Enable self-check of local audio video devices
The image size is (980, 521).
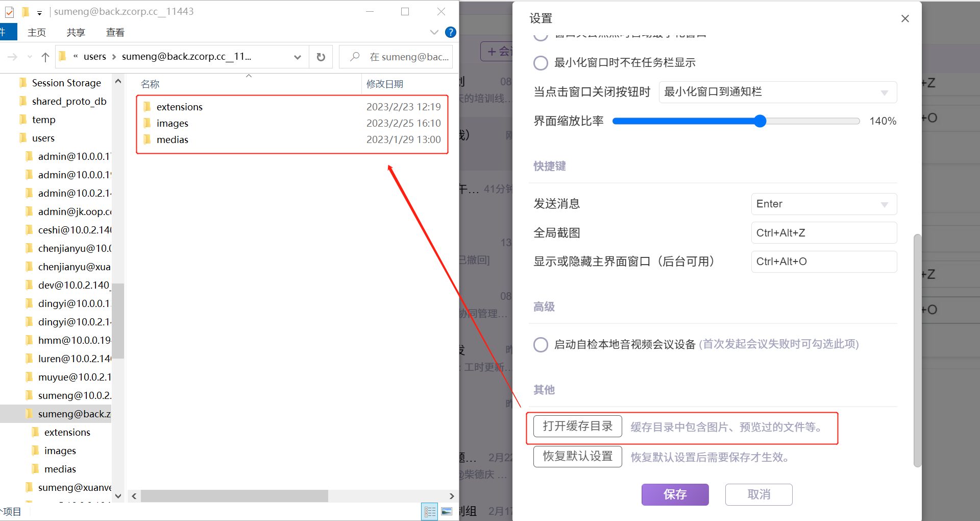point(541,345)
